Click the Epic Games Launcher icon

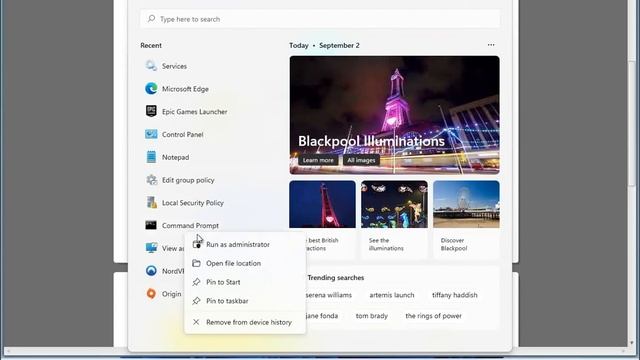tap(151, 111)
